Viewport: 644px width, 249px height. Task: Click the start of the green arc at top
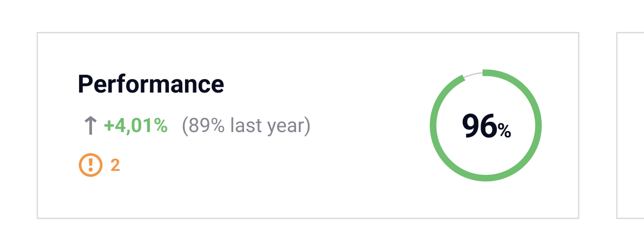point(485,73)
